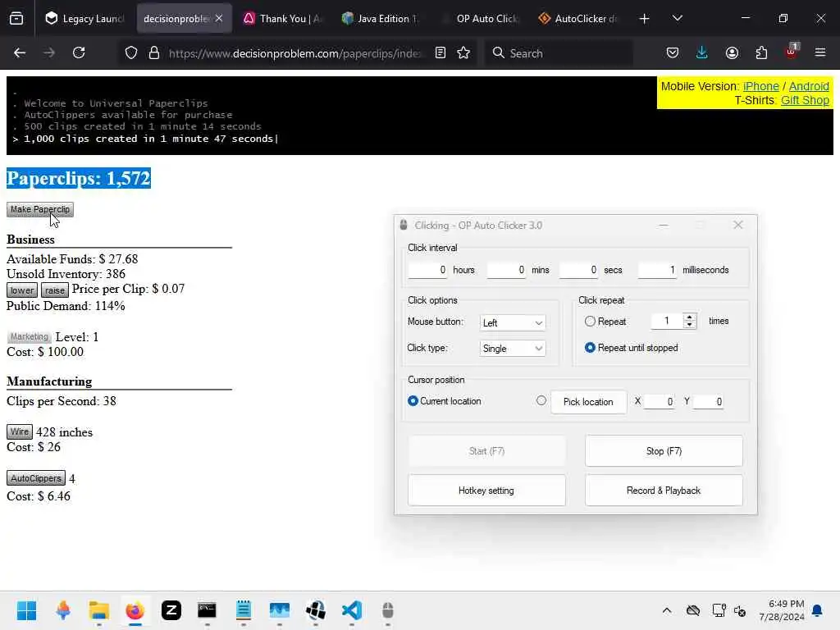The height and width of the screenshot is (630, 840).
Task: Raise the price per clip
Action: tap(55, 290)
